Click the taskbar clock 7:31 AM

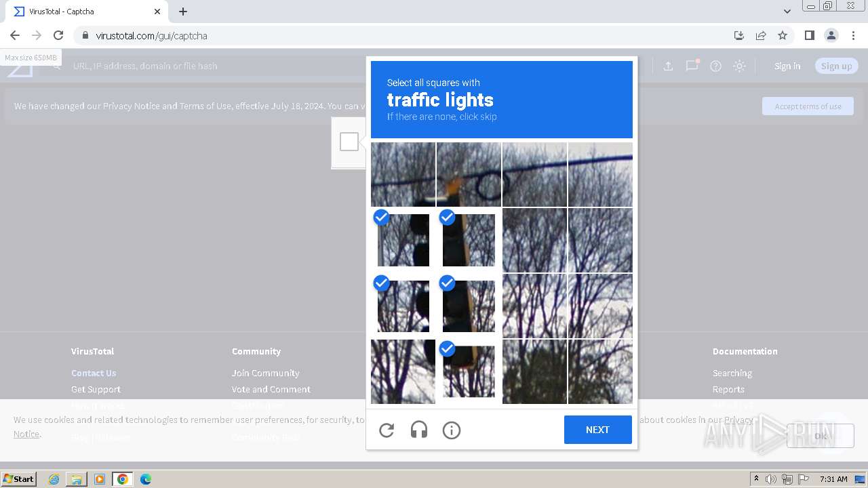click(833, 479)
